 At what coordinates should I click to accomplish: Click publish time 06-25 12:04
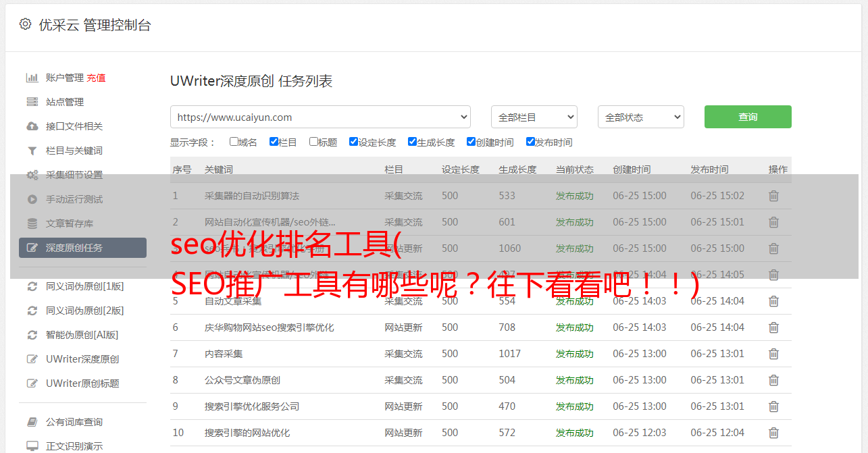[717, 433]
